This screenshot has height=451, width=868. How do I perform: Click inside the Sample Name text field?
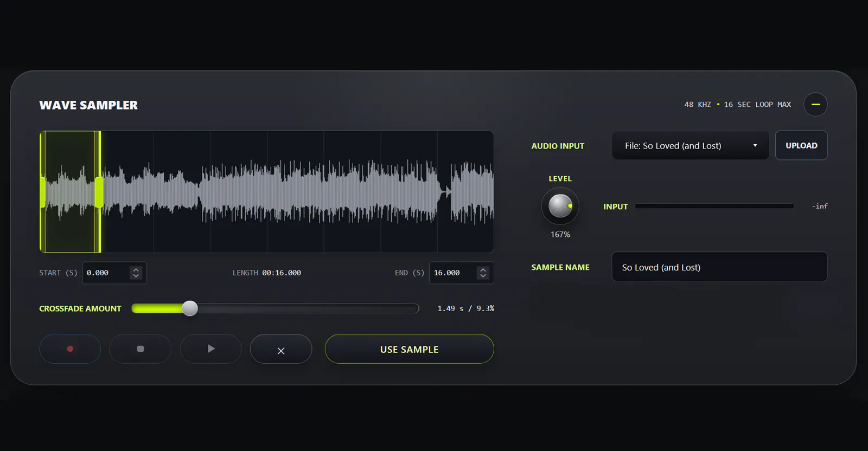click(719, 267)
